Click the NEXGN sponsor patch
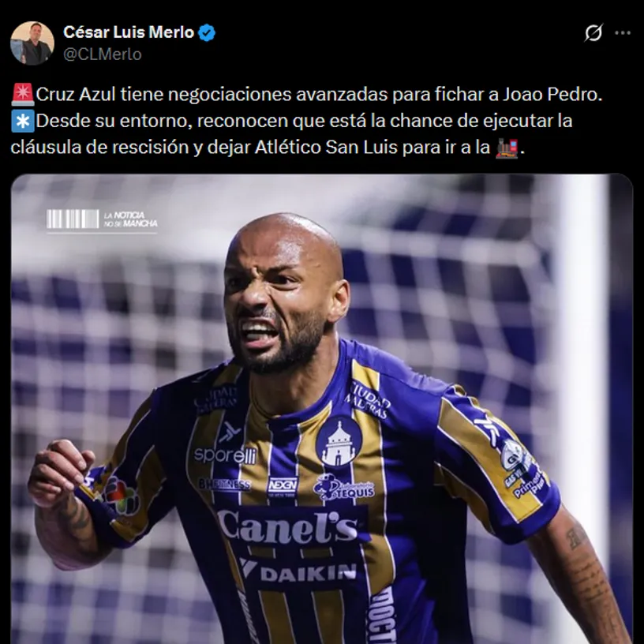This screenshot has width=644, height=644. tap(283, 485)
